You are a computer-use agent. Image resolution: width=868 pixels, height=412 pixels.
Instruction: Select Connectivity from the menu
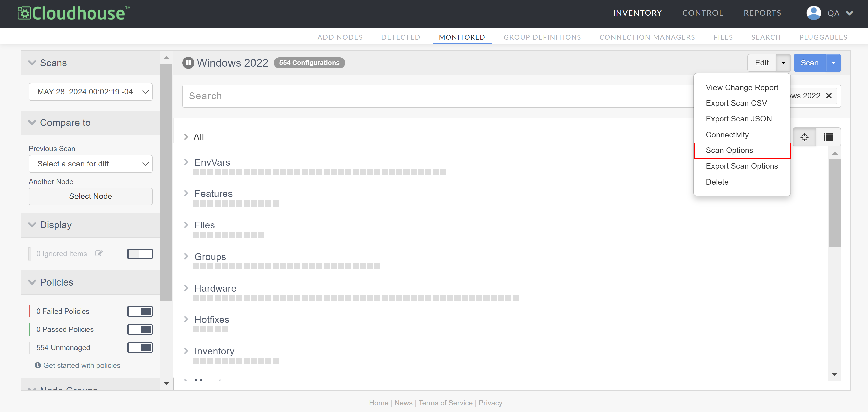[x=742, y=135]
